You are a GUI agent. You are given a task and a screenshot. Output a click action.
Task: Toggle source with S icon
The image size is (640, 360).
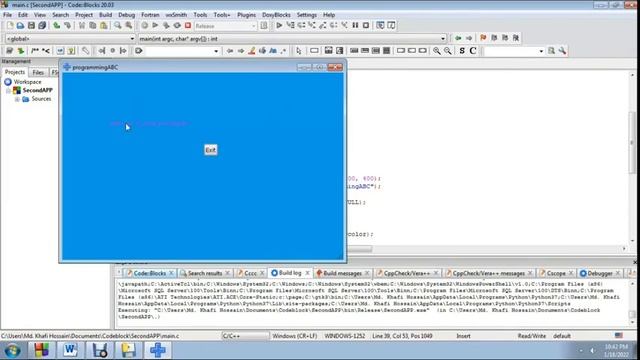[462, 51]
